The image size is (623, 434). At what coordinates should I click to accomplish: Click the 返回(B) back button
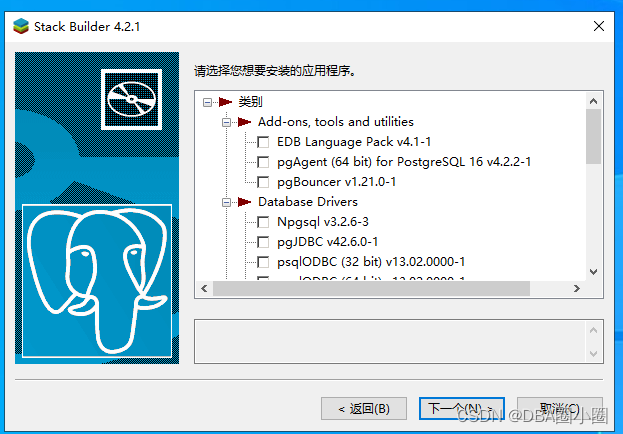pyautogui.click(x=364, y=409)
